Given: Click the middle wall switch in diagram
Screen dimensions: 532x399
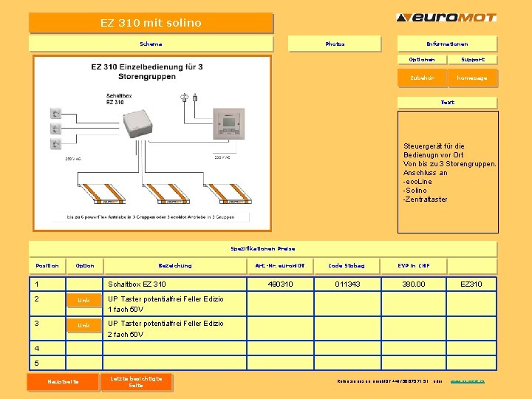Looking at the screenshot, I should tap(55, 129).
